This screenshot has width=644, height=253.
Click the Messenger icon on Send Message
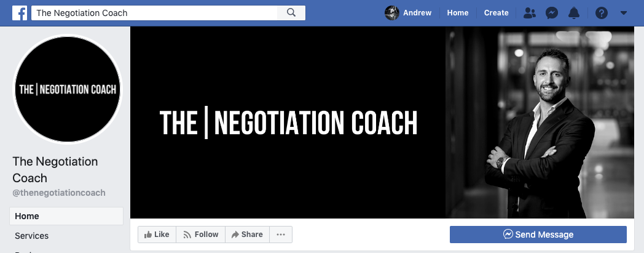pyautogui.click(x=508, y=235)
